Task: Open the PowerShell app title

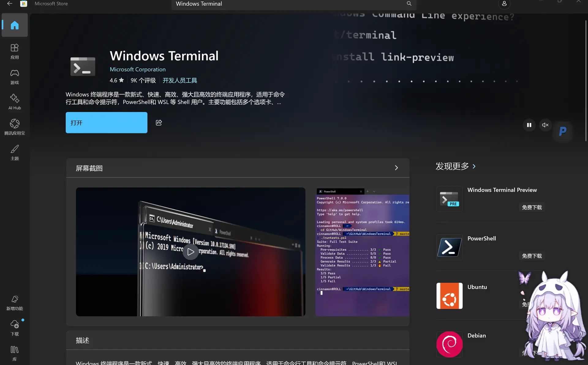Action: pos(481,239)
